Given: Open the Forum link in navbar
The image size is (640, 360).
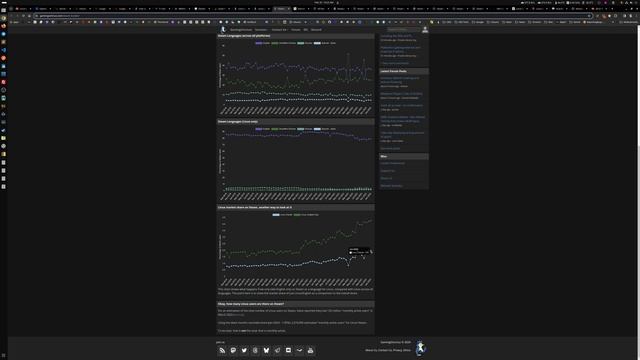Looking at the screenshot, I should click(296, 30).
